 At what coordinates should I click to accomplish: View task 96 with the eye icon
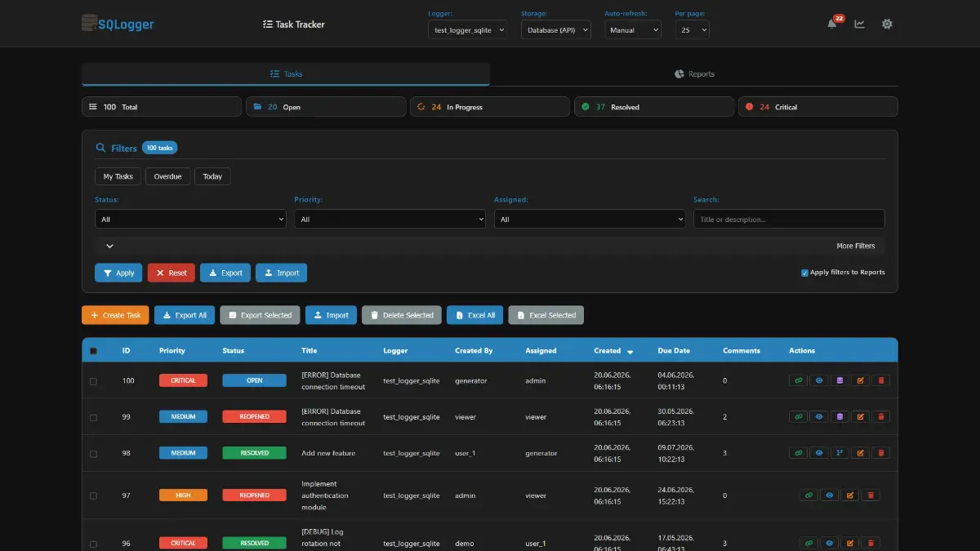(x=830, y=543)
